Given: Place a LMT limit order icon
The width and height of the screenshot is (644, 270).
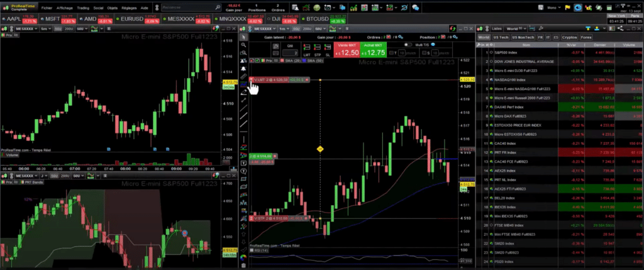Looking at the screenshot, I should click(x=307, y=50).
